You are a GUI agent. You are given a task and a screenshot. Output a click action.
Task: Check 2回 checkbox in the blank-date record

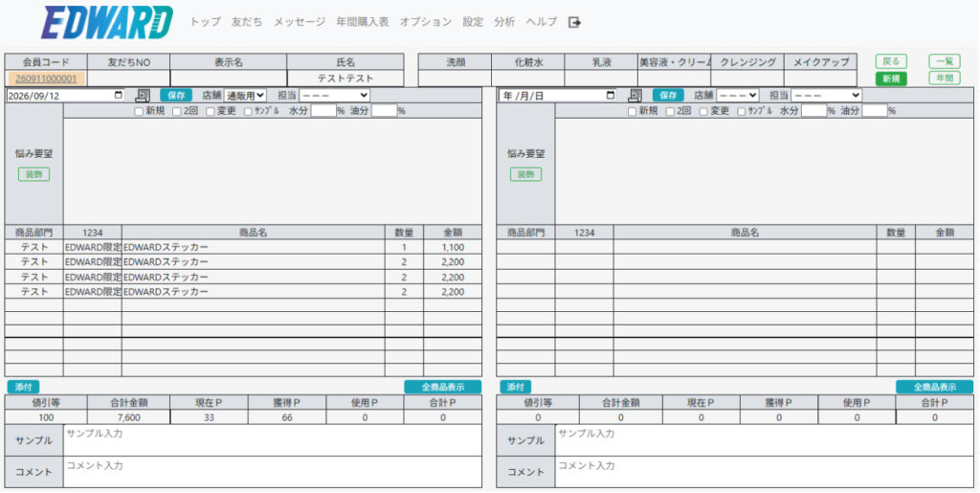pos(669,111)
